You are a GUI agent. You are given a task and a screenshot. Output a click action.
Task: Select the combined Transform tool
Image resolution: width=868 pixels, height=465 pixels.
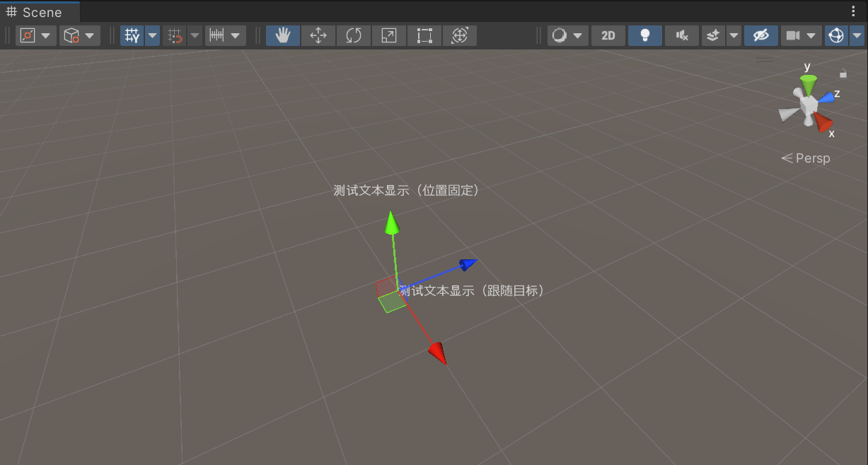[460, 35]
